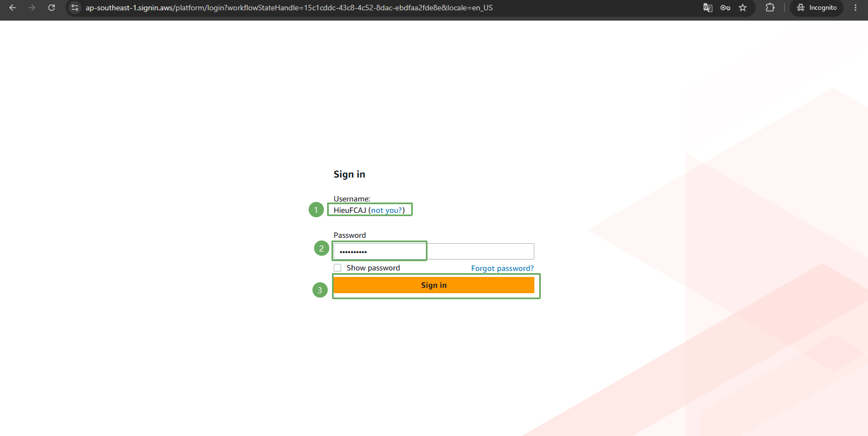Enable the Show password checkbox
This screenshot has width=868, height=436.
337,268
